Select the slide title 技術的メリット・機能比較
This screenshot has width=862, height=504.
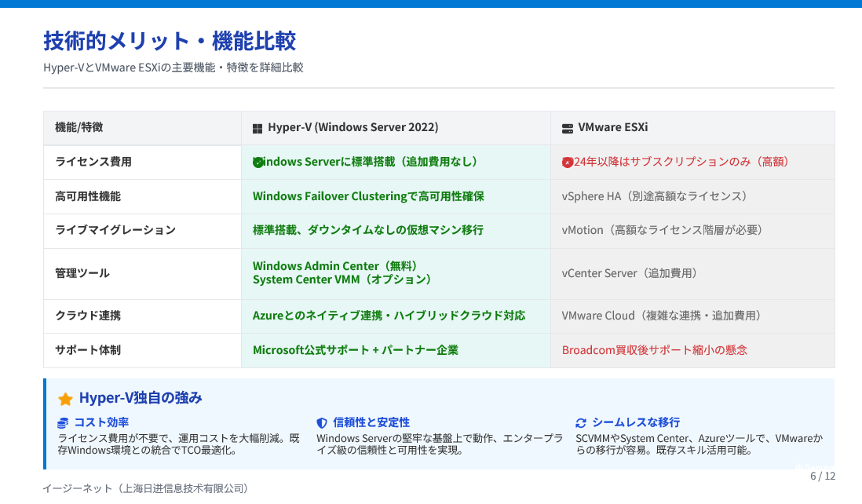(170, 42)
